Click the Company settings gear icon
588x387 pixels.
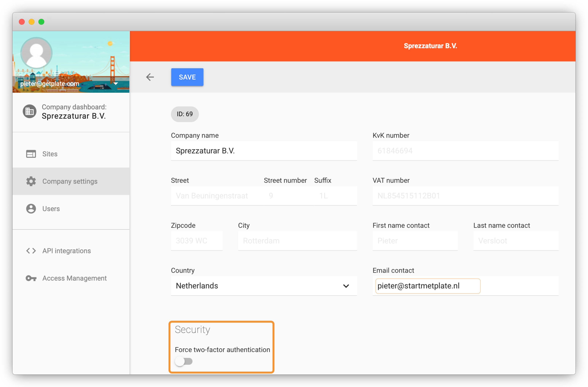(31, 181)
